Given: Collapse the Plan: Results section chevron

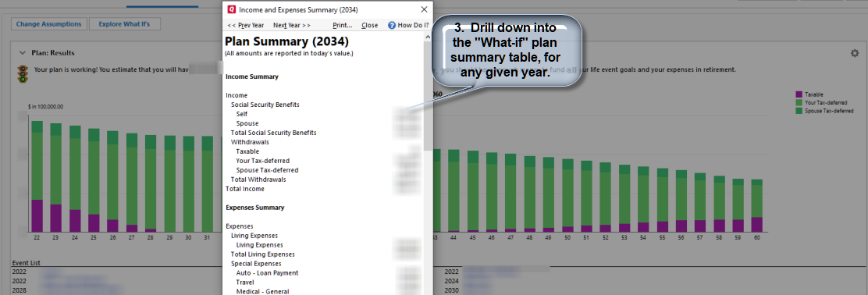Looking at the screenshot, I should coord(23,53).
